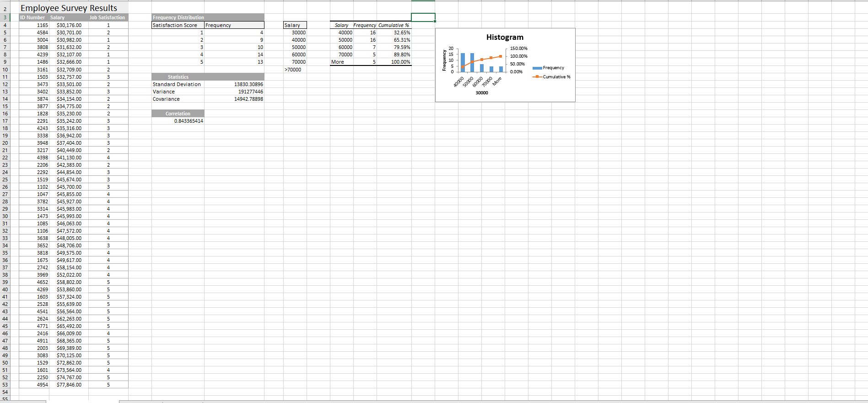Select the salary cell $77,846.00
Screen dimensions: 868x403
click(x=69, y=385)
